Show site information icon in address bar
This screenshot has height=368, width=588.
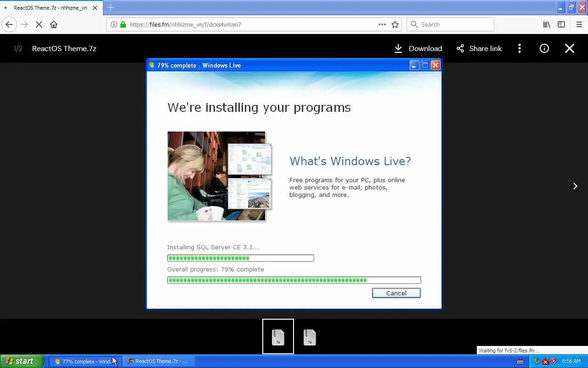pos(114,24)
